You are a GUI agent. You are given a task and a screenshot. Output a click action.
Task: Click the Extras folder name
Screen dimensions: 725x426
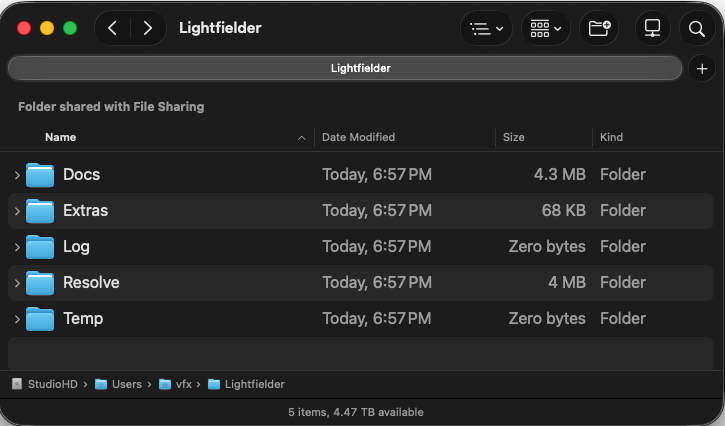coord(86,210)
